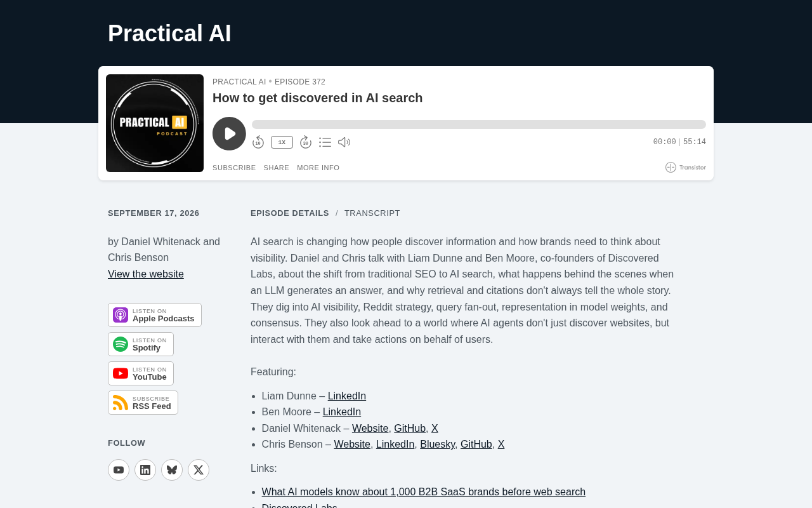The width and height of the screenshot is (812, 508).
Task: Skip forward 30 seconds in the player
Action: point(306,142)
